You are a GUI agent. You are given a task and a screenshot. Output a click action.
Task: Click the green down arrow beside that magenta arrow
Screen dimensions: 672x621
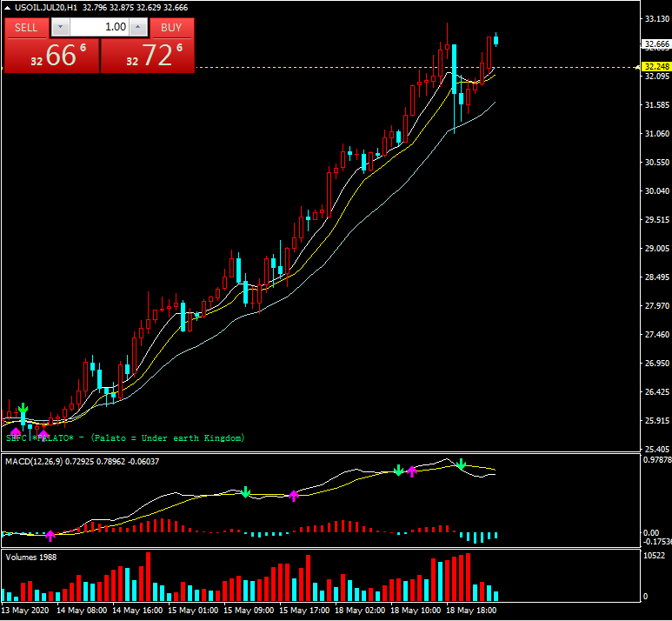(x=398, y=471)
